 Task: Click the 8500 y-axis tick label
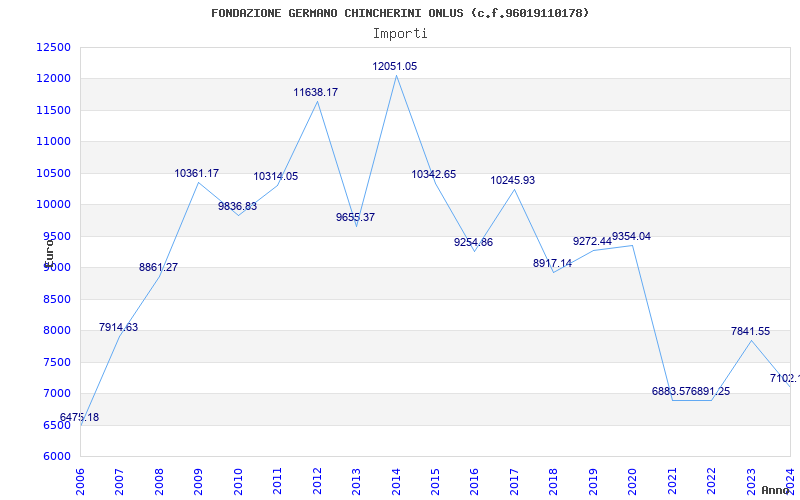[x=56, y=299]
